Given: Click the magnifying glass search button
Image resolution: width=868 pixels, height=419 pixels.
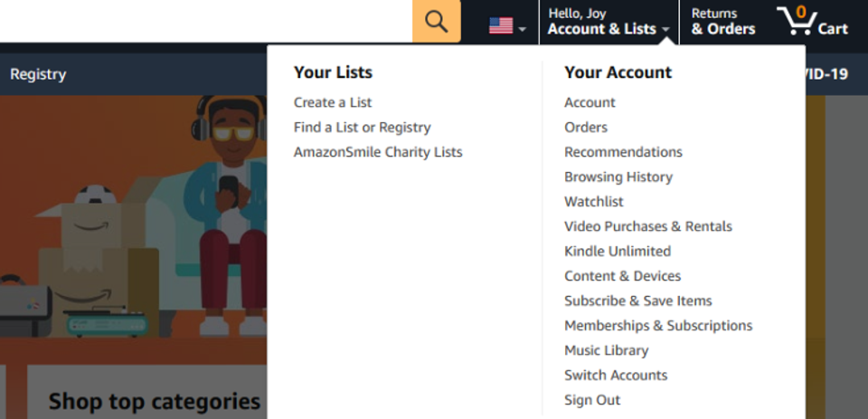Looking at the screenshot, I should 436,21.
